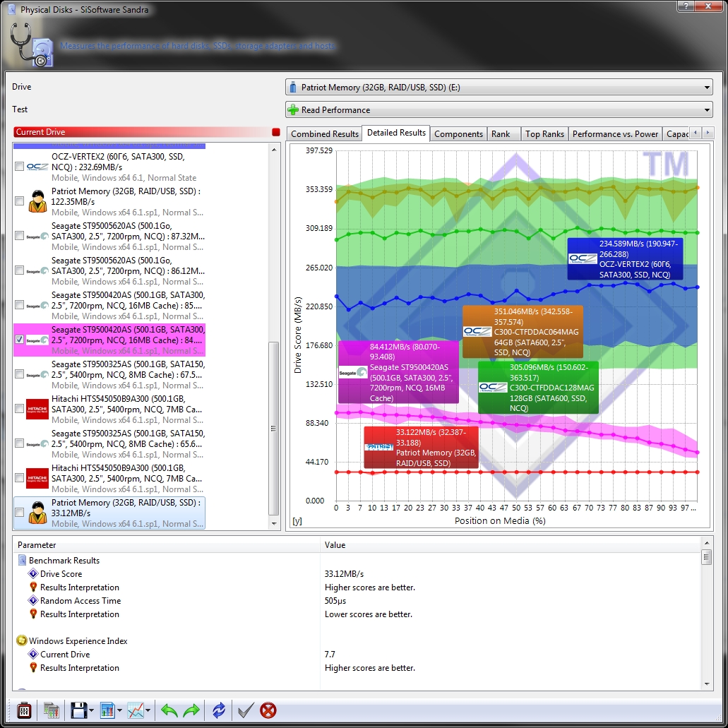Click the Current Drive diamond icon under Windows Experience Index
This screenshot has width=728, height=728.
click(x=33, y=654)
